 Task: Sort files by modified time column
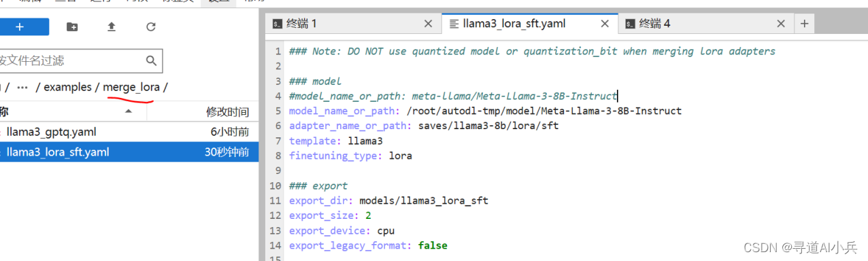click(227, 111)
